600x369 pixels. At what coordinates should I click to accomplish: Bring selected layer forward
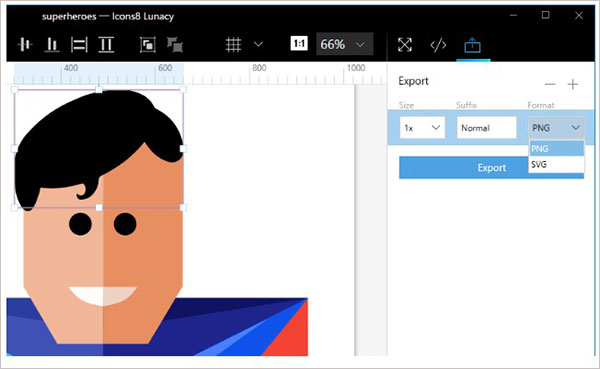147,45
